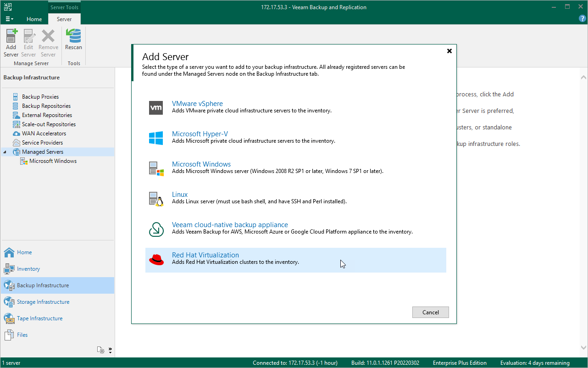Select WAN Accelerators in the tree
Viewport: 588px width, 368px height.
point(44,134)
